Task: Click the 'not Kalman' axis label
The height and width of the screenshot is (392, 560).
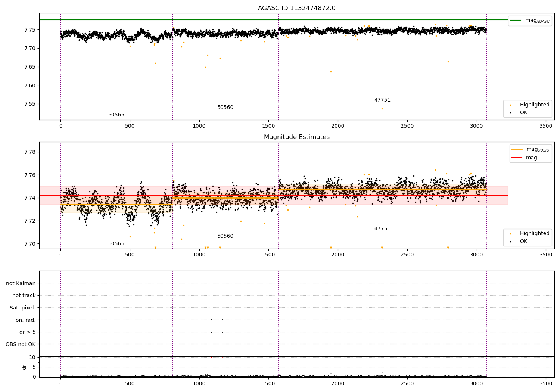Action: click(x=21, y=283)
